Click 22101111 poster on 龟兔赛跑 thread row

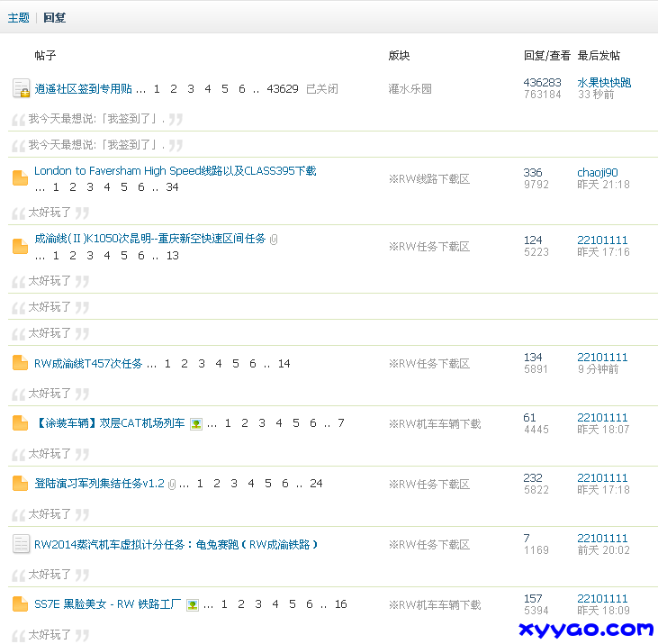[x=602, y=539]
